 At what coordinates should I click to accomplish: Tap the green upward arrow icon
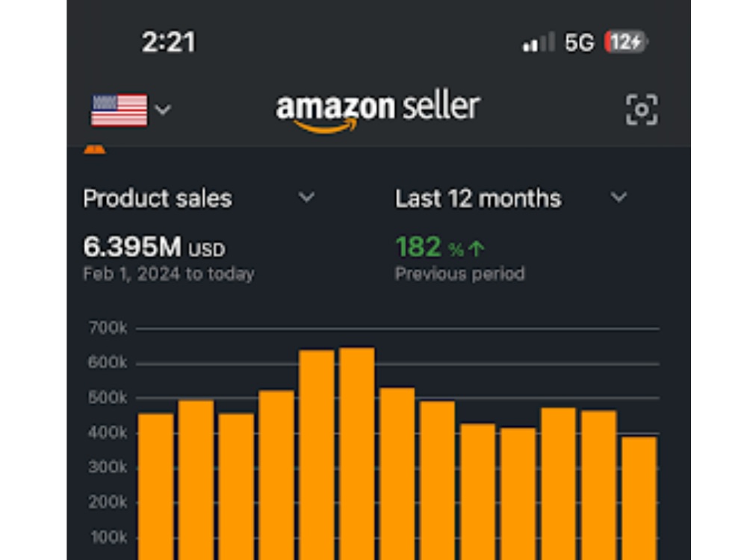click(477, 249)
